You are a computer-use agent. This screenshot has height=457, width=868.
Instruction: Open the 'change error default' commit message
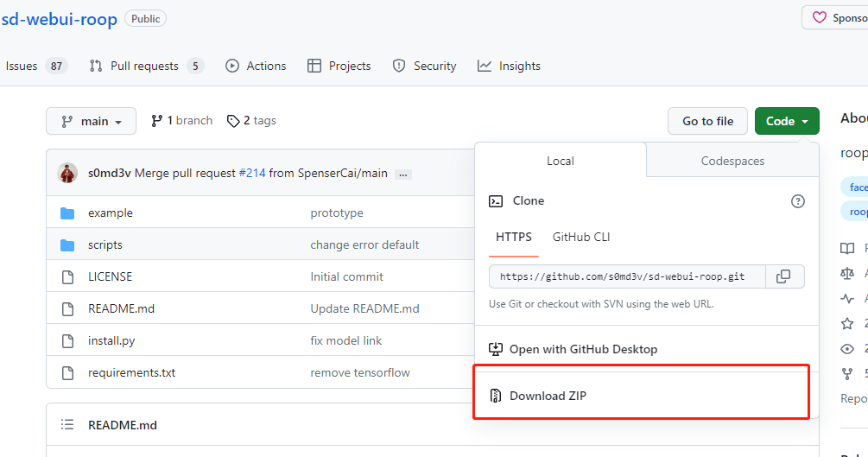point(364,244)
